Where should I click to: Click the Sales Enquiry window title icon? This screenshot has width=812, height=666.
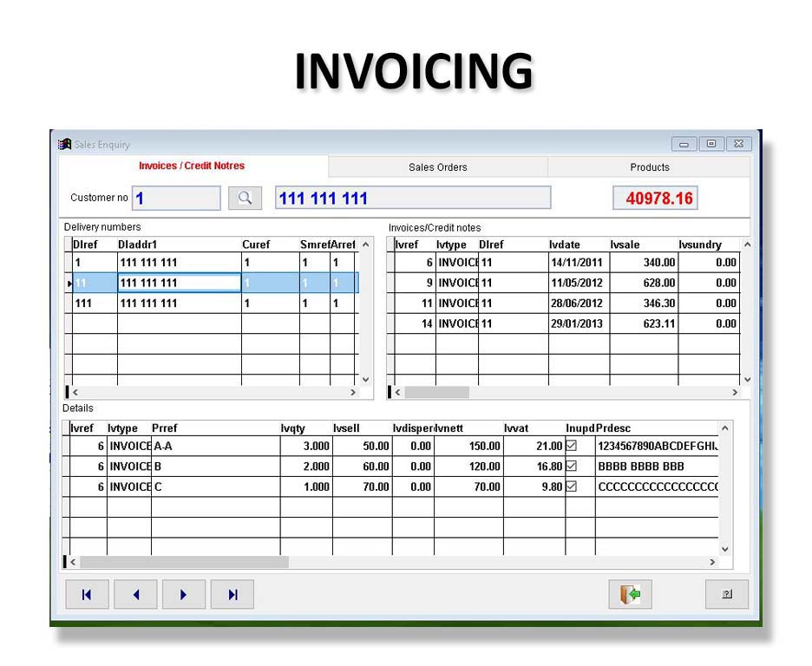point(64,145)
